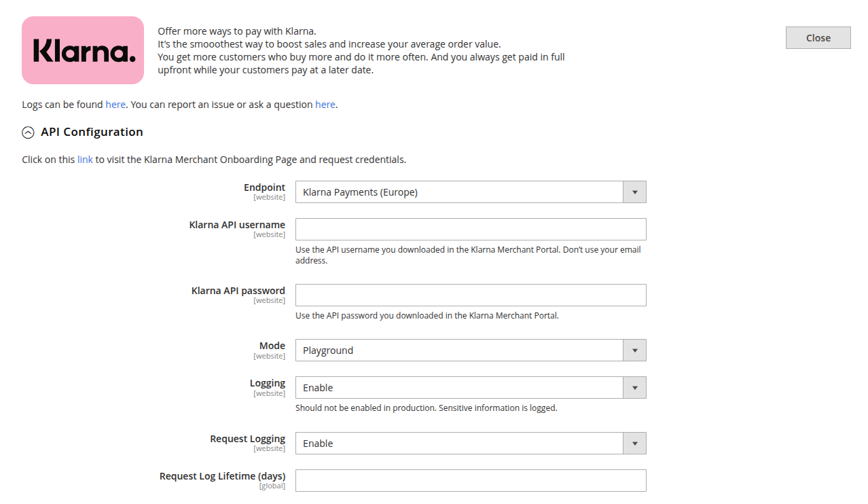Screen dimensions: 868x504
Task: Click the Klarna API username field
Action: pos(471,230)
